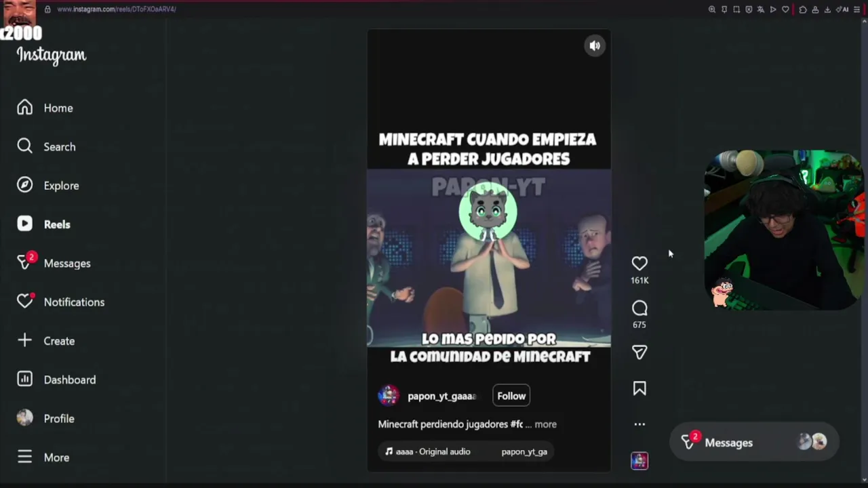Image resolution: width=868 pixels, height=488 pixels.
Task: Open the papon_yt_gaaaa username link
Action: 441,396
